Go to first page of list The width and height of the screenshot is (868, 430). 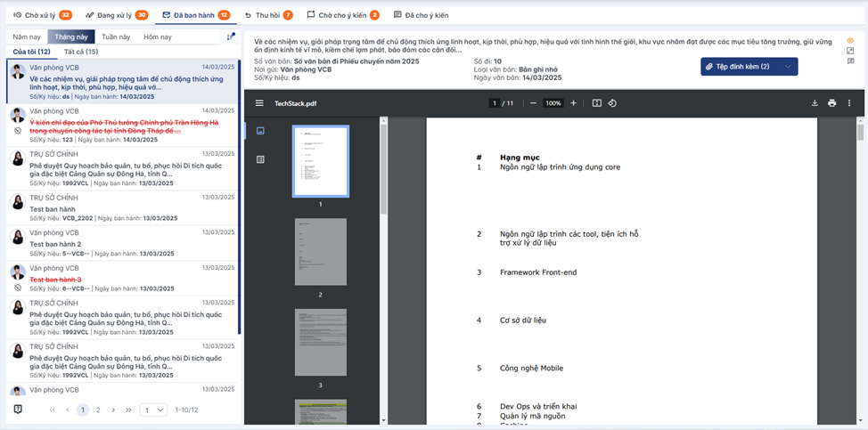53,410
